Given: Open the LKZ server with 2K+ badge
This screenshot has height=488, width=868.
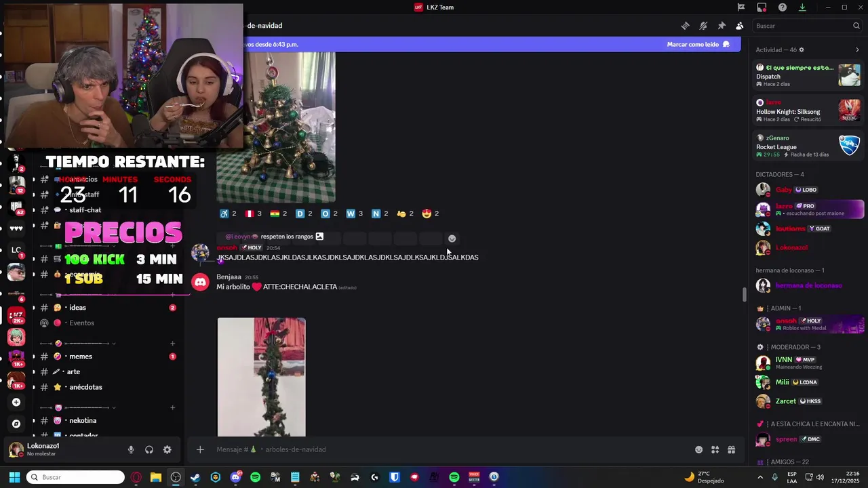Looking at the screenshot, I should click(x=16, y=315).
